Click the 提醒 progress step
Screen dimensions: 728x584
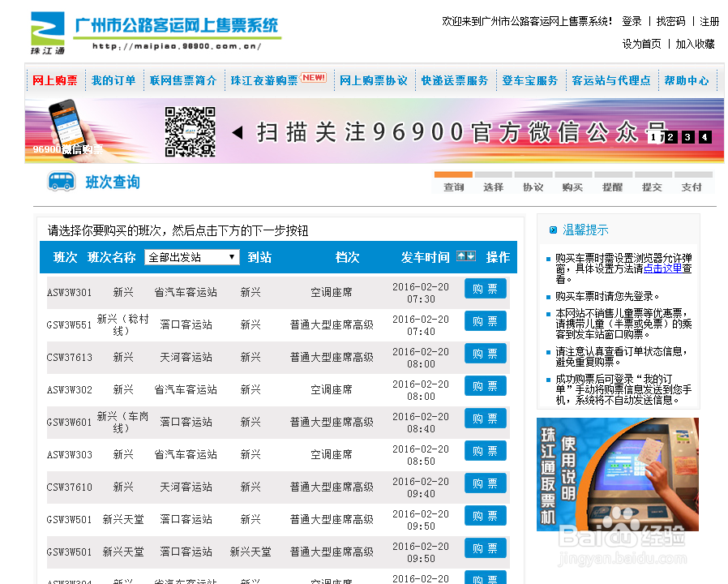point(612,187)
